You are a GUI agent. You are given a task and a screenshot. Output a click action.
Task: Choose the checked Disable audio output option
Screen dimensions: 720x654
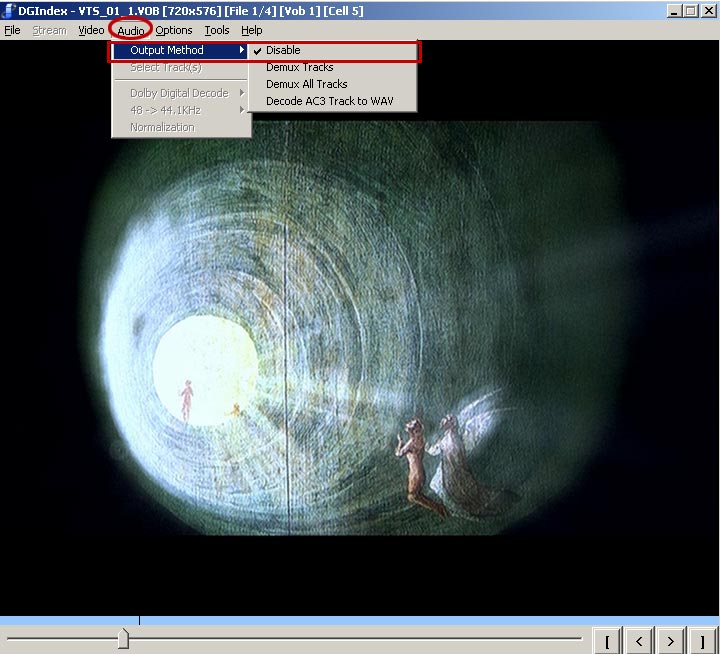pyautogui.click(x=332, y=50)
